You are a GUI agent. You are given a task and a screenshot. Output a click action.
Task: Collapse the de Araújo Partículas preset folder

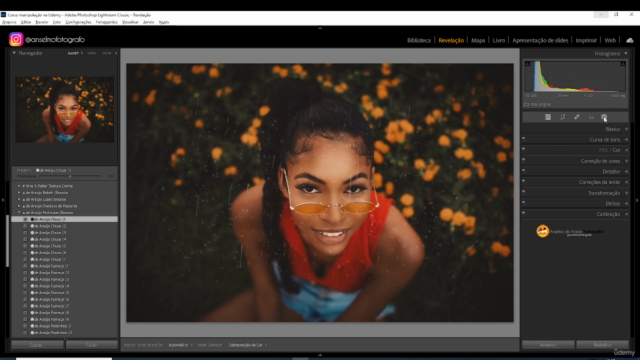19,213
